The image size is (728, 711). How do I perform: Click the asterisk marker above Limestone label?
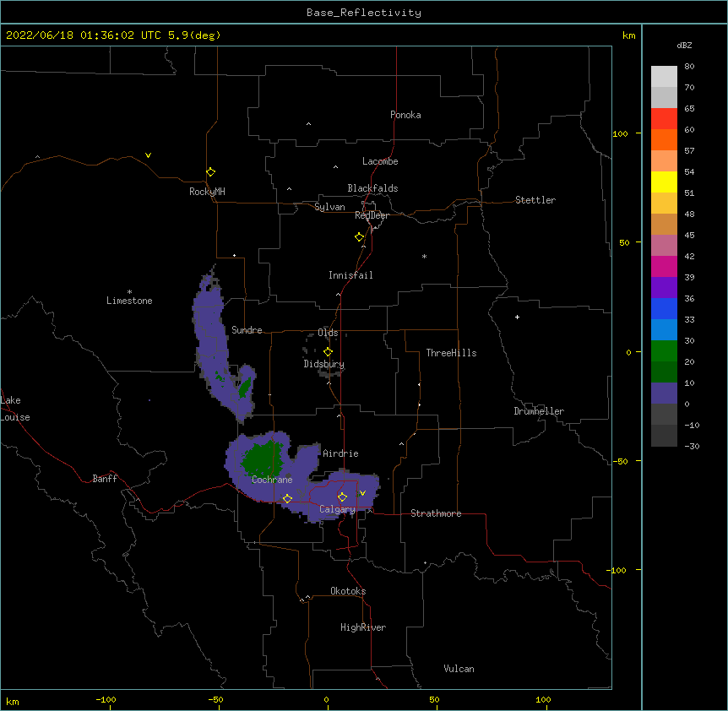click(x=129, y=292)
